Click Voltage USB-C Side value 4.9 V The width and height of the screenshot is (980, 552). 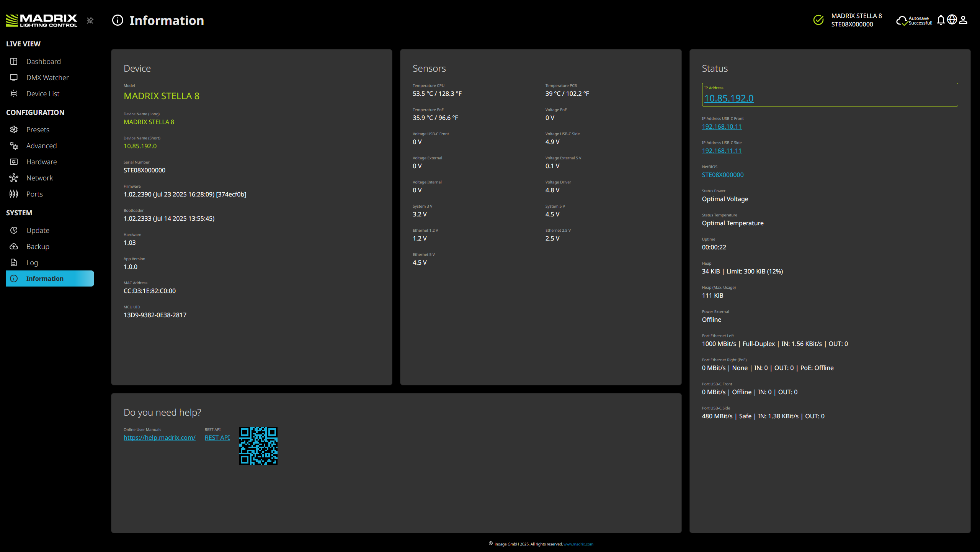point(552,142)
